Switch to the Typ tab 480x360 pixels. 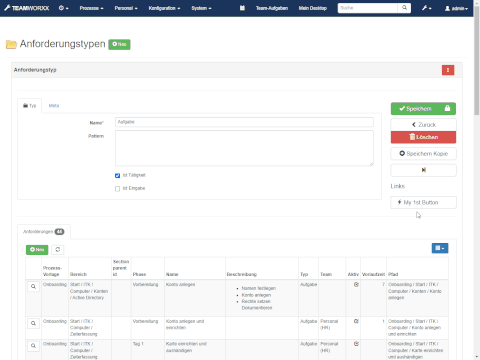(x=29, y=106)
